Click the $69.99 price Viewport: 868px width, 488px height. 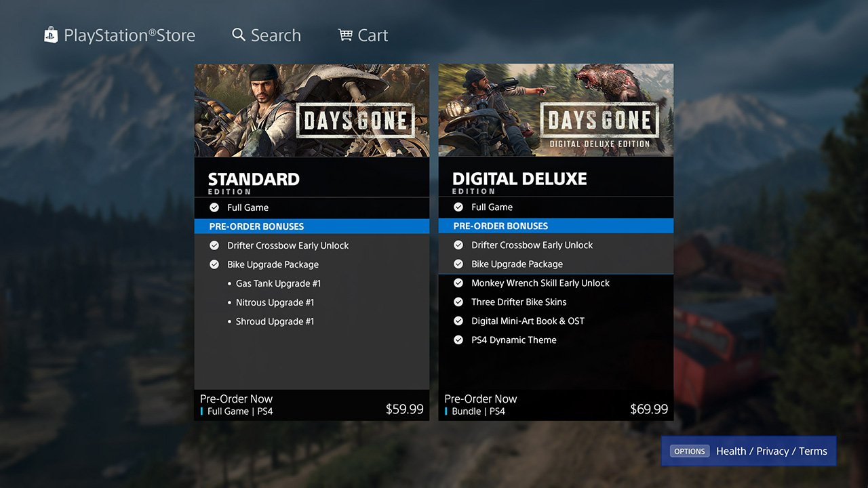point(649,409)
